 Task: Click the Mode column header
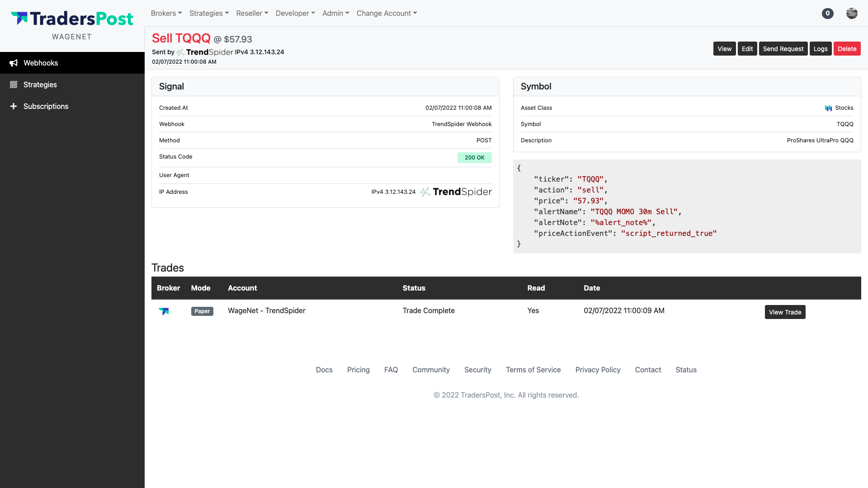200,288
